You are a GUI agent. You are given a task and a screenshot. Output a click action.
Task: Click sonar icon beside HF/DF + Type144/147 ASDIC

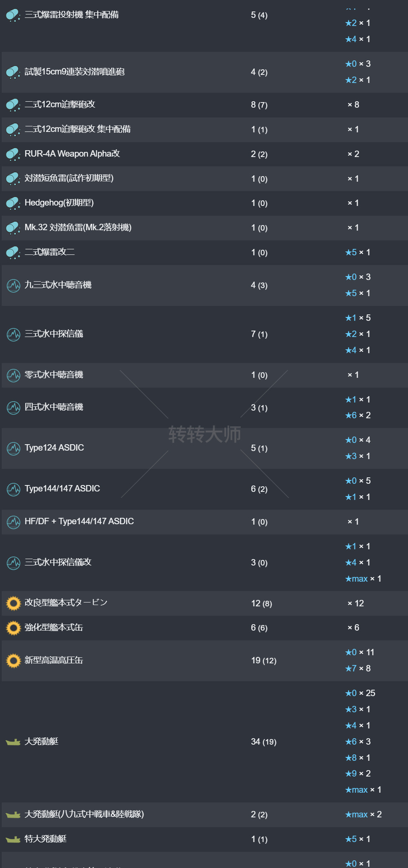[14, 522]
